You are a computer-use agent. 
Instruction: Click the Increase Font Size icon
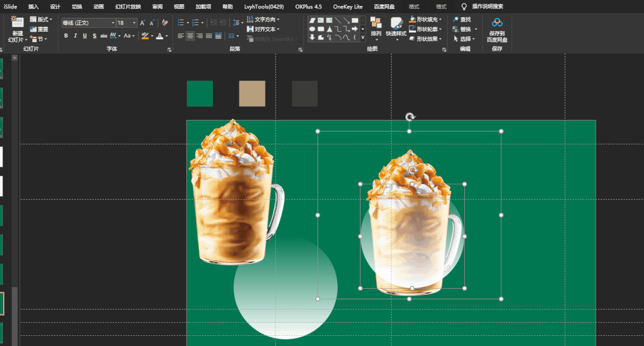coord(143,23)
